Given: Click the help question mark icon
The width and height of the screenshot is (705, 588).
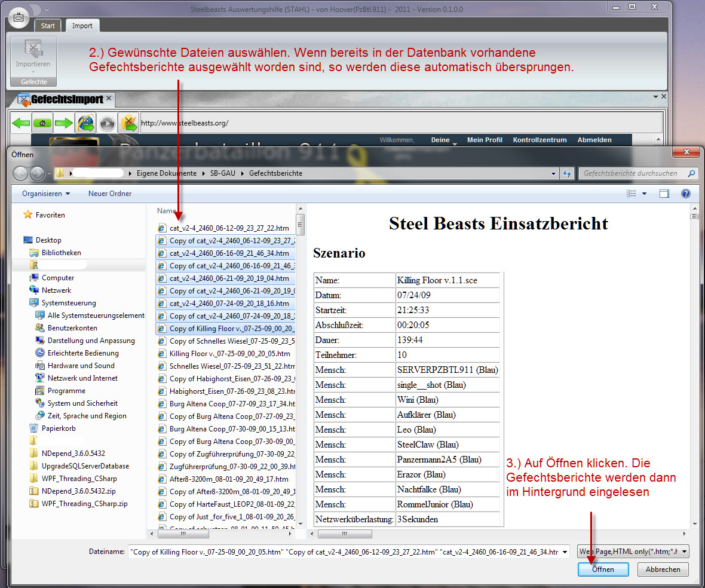Looking at the screenshot, I should click(685, 194).
